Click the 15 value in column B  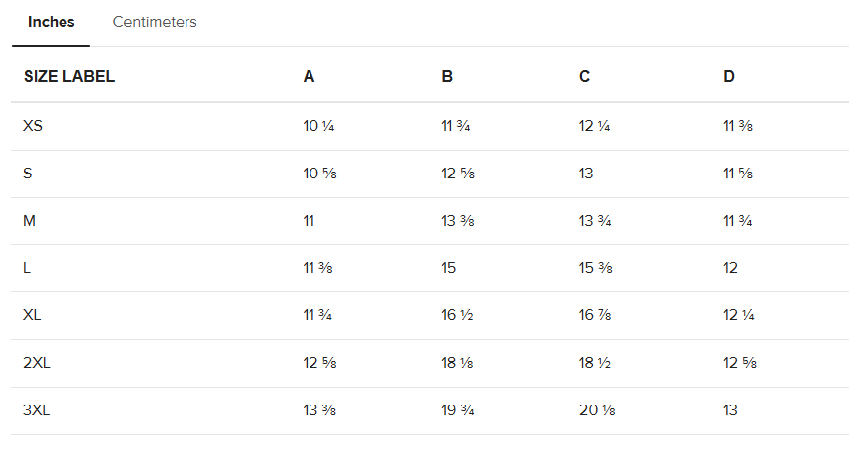[x=448, y=268]
